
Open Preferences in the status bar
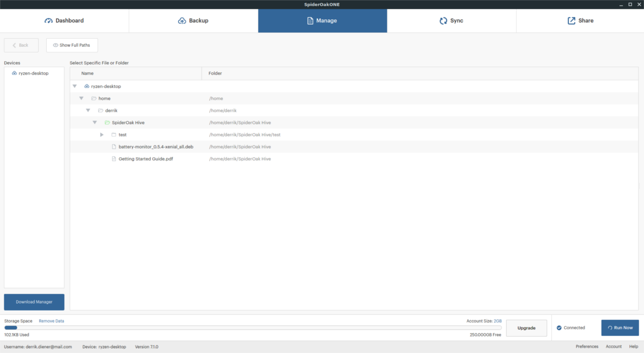(x=587, y=347)
